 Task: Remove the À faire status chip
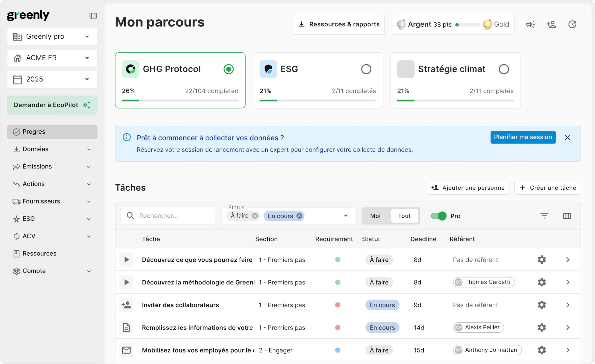click(255, 216)
